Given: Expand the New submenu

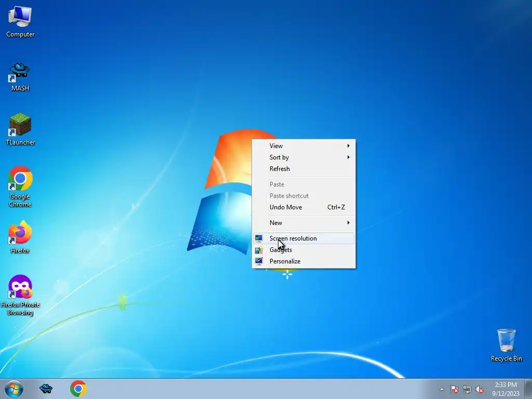Looking at the screenshot, I should [303, 223].
